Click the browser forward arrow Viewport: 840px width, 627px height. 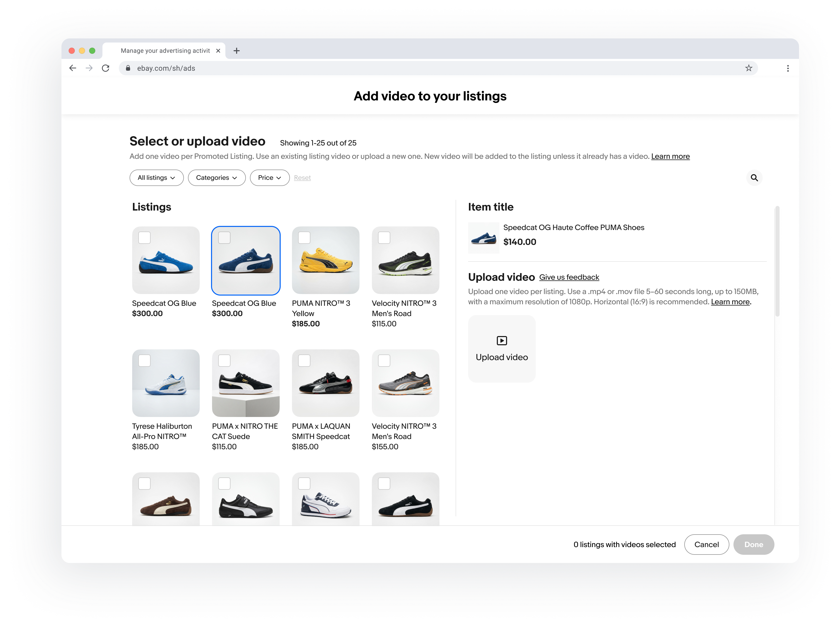pyautogui.click(x=89, y=68)
